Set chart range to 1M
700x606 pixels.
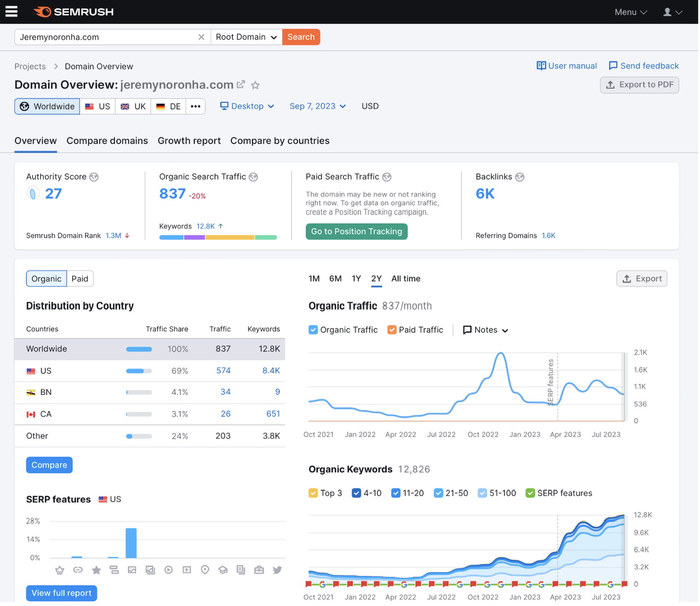(314, 279)
